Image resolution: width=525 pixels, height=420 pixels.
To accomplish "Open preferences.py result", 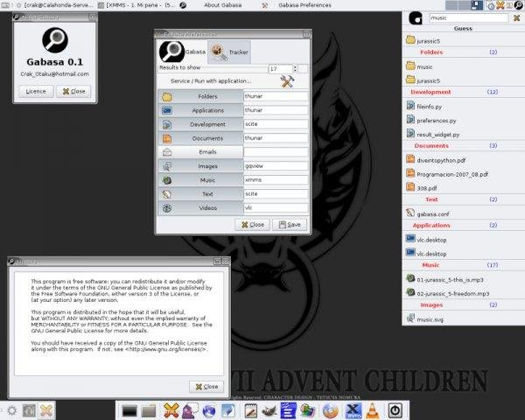I will 431,120.
